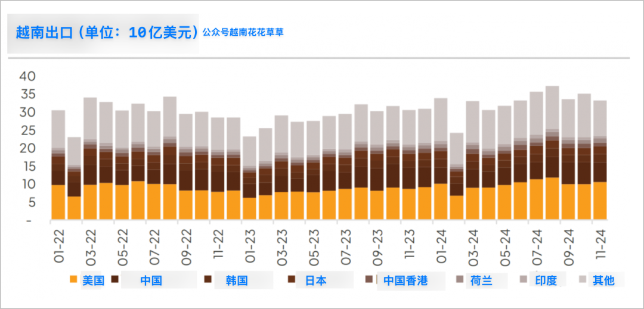This screenshot has width=644, height=309.
Task: Click the gray top segment of the 03-22 bar
Action: (x=91, y=119)
